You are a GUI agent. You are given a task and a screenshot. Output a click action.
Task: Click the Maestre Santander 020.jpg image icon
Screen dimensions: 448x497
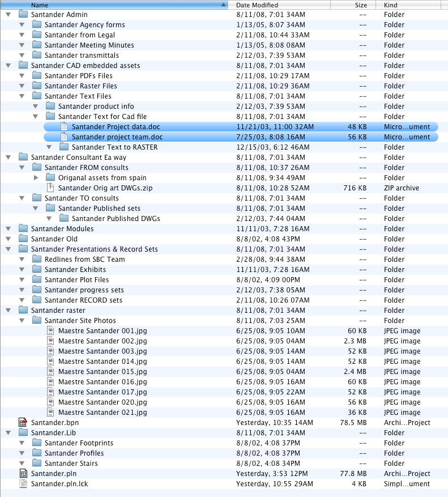[x=50, y=402]
